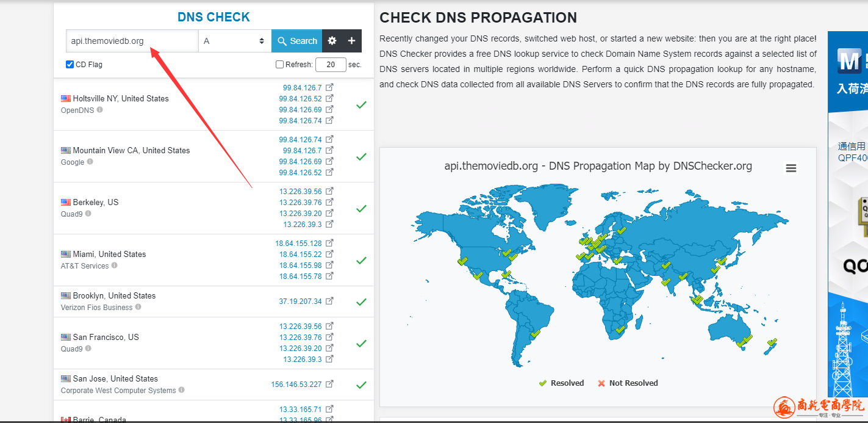The image size is (868, 423).
Task: Show info icon next to Google provider
Action: tap(90, 162)
